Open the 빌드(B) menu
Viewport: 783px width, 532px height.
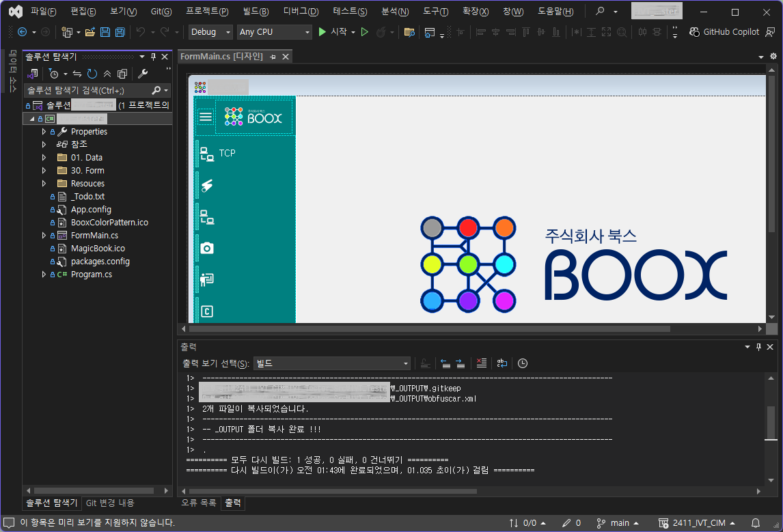tap(256, 12)
